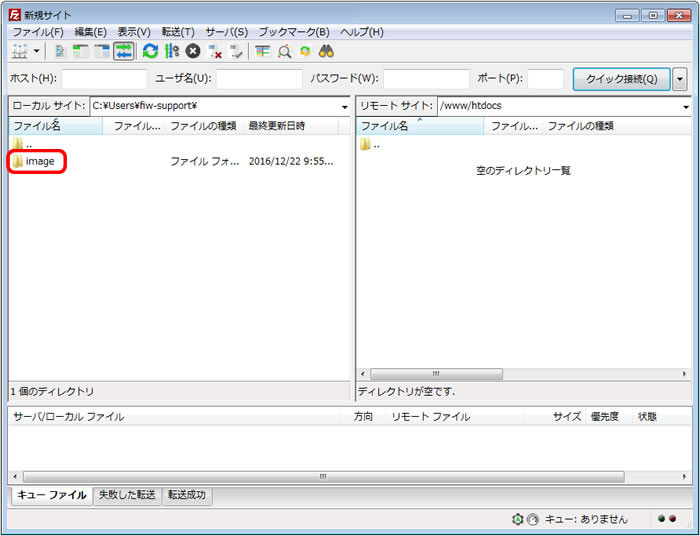Image resolution: width=700 pixels, height=536 pixels.
Task: Sort remote list by ファイル名 column
Action: [x=420, y=126]
